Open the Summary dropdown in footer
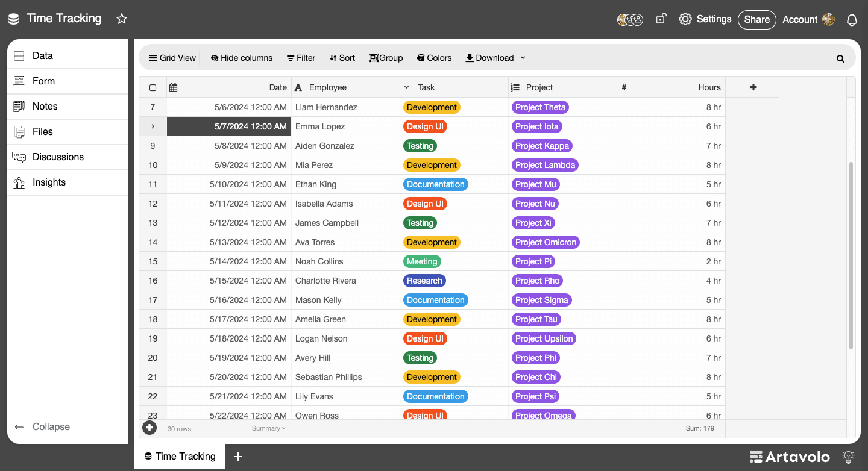868x471 pixels. [x=269, y=428]
